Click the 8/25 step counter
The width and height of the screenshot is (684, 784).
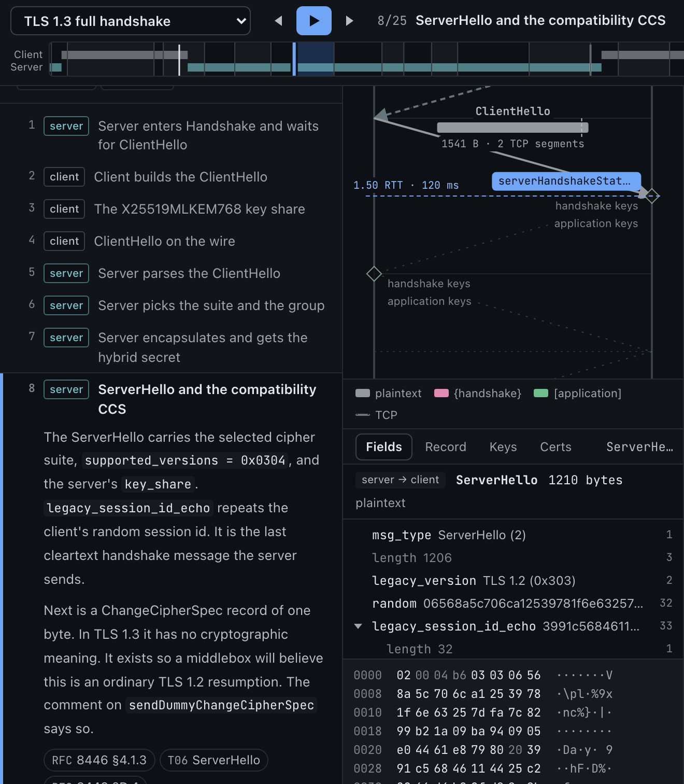pos(392,21)
